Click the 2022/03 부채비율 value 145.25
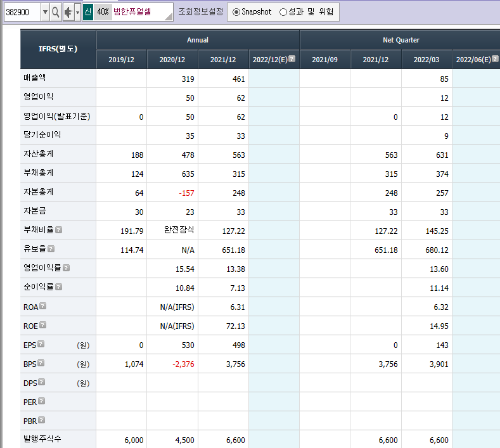Screen dimensions: 500x448 point(437,231)
